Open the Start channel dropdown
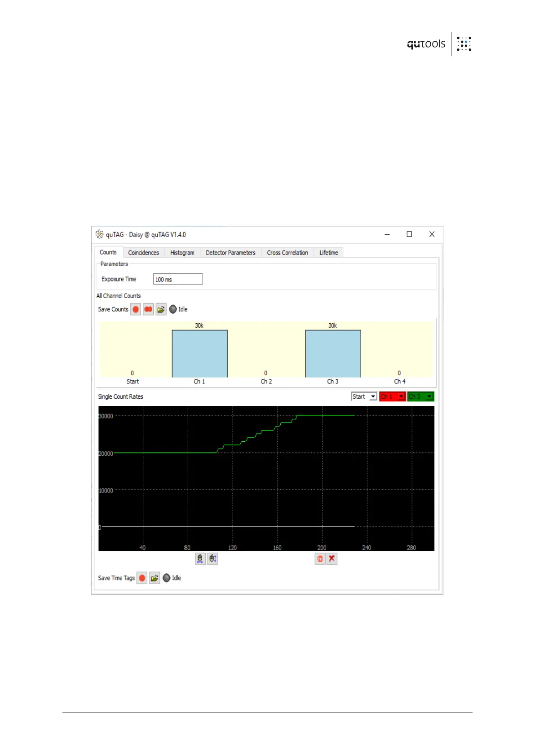535x756 pixels. 364,396
